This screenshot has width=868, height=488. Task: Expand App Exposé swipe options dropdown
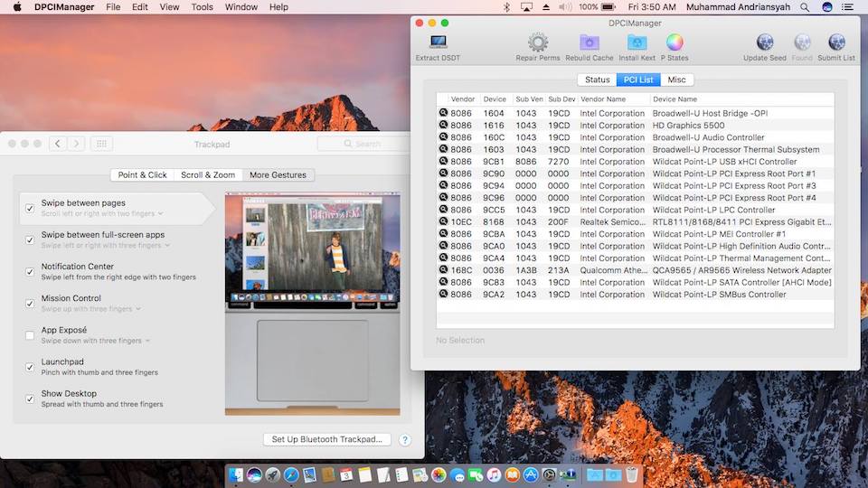147,342
